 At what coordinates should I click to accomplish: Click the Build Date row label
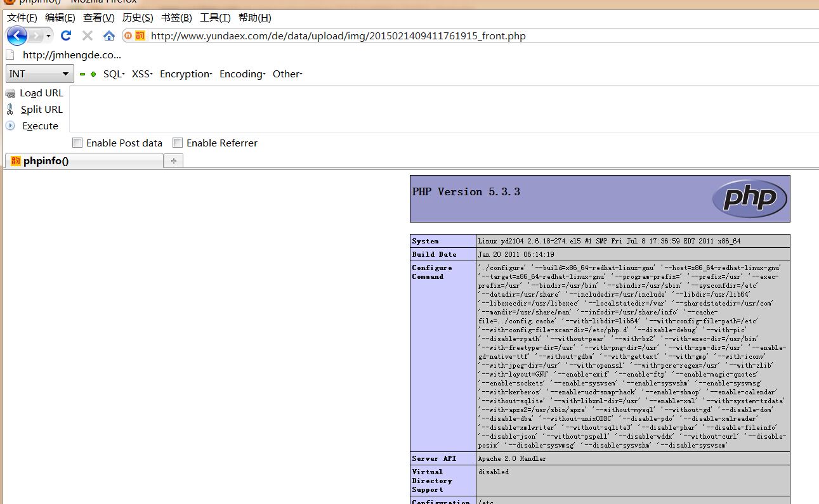[434, 254]
